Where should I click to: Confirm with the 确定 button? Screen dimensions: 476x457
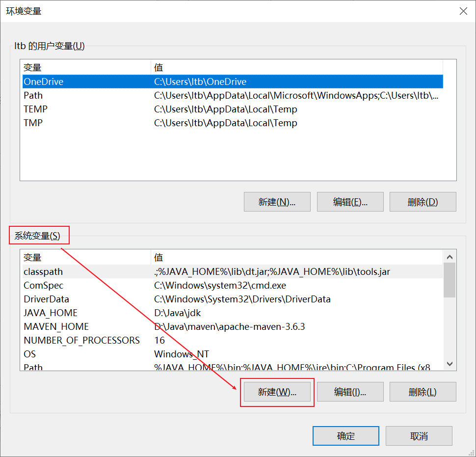click(x=346, y=436)
